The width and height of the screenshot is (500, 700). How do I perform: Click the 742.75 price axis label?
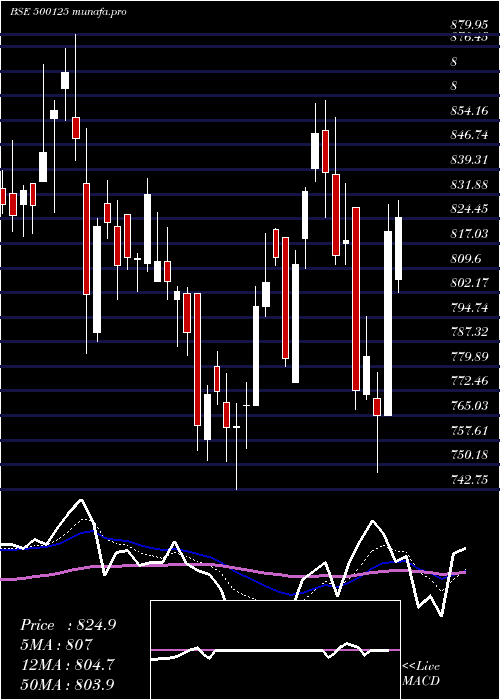tap(469, 480)
